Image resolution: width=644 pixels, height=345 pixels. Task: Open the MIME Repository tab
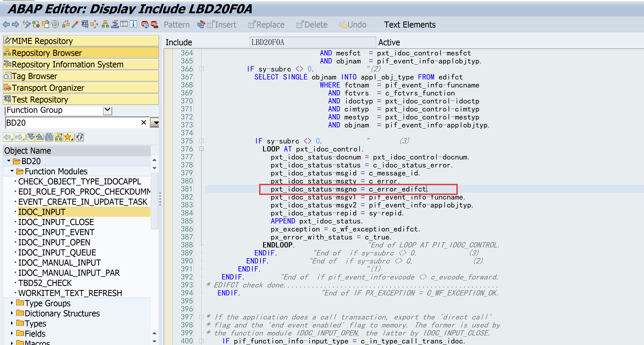pyautogui.click(x=81, y=41)
